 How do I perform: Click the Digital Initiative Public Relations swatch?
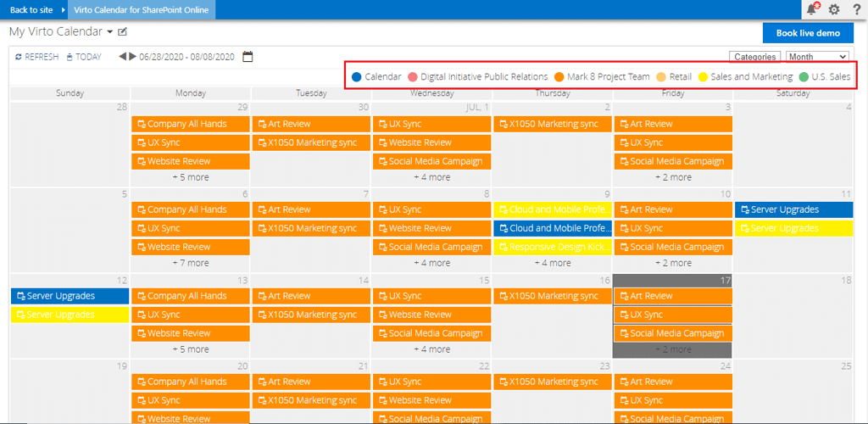pos(413,77)
